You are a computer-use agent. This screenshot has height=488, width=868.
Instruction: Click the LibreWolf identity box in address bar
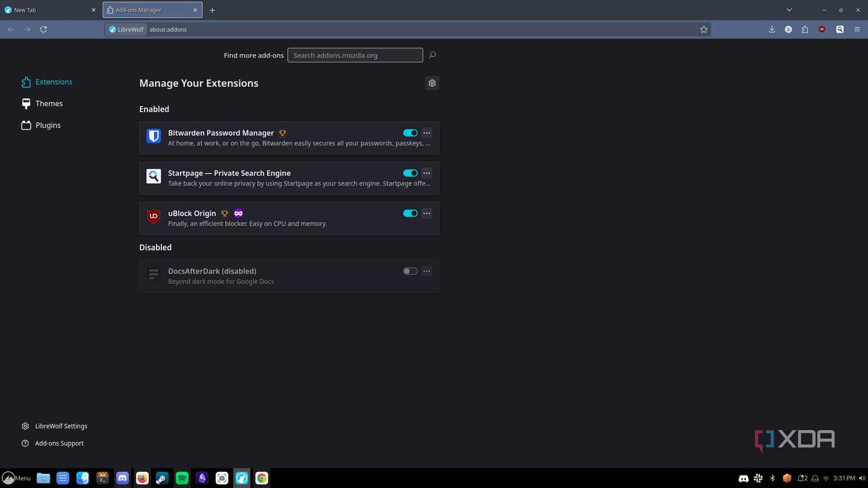click(x=126, y=29)
